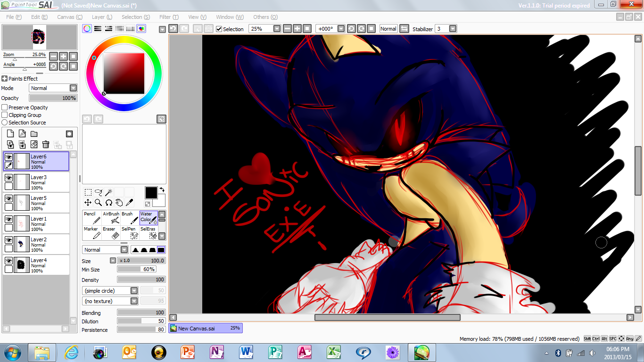Viewport: 644px width, 362px height.
Task: Create a new linework layer
Action: pos(22,134)
